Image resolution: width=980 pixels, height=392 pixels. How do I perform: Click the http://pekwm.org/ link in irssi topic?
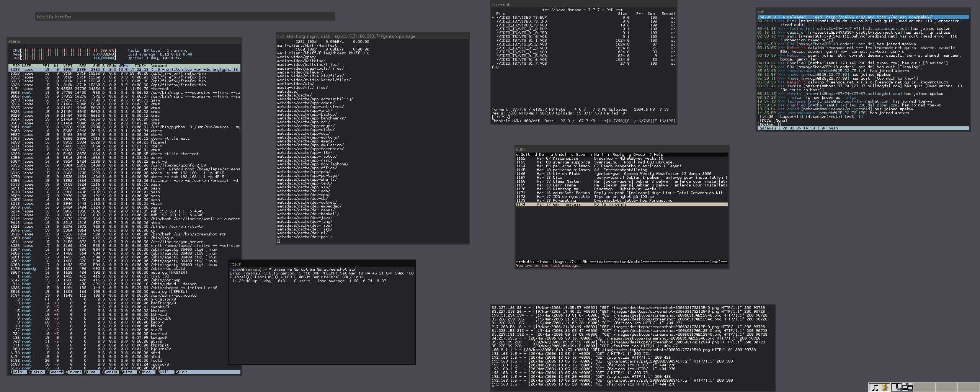pyautogui.click(x=845, y=17)
